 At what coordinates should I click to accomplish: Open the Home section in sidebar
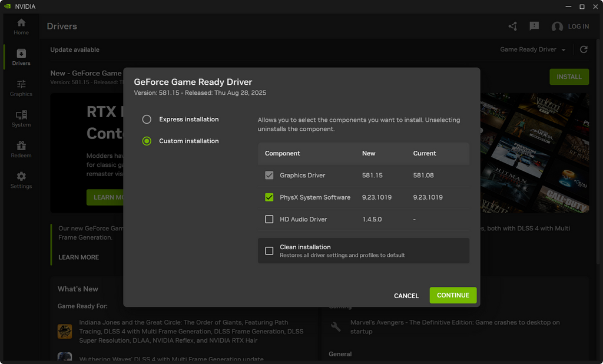21,26
